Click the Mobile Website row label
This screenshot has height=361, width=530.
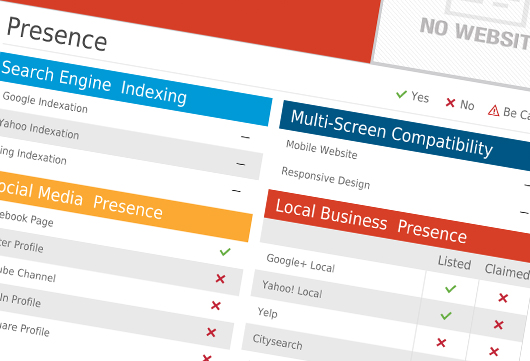[322, 149]
